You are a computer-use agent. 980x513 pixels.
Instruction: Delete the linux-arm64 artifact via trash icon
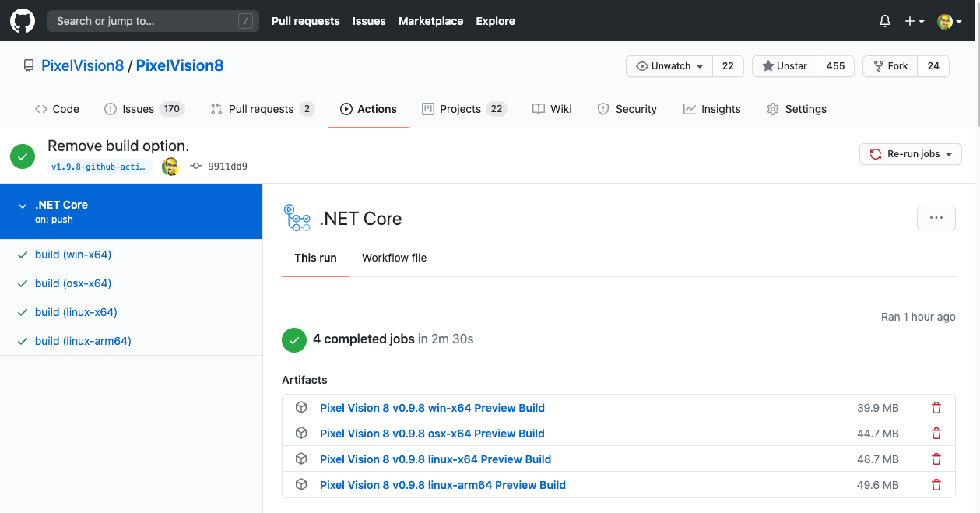point(936,485)
